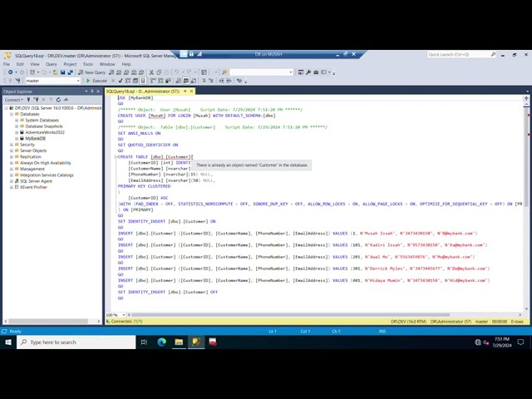Click the Decrease Indent icon
The width and height of the screenshot is (532, 399).
pyautogui.click(x=221, y=81)
